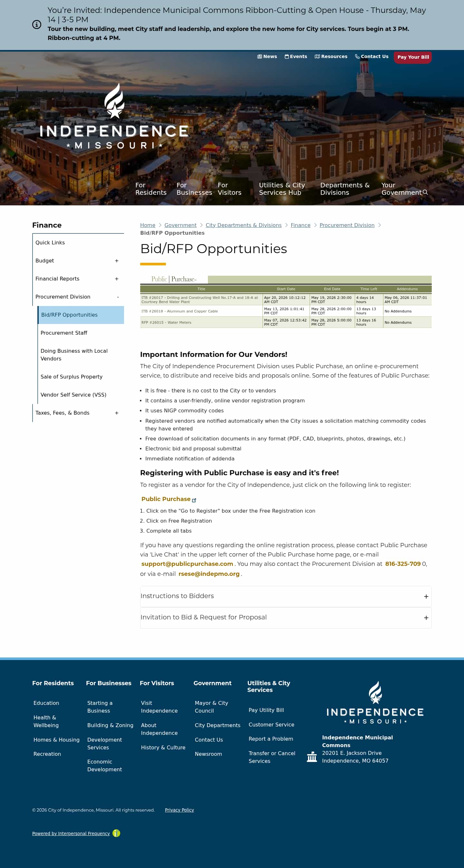Call the 816-325-709 phone number link

403,564
